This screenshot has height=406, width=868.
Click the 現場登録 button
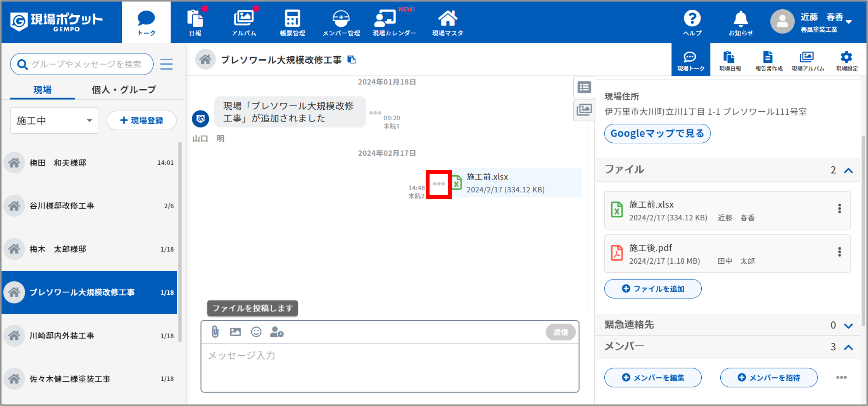[142, 121]
